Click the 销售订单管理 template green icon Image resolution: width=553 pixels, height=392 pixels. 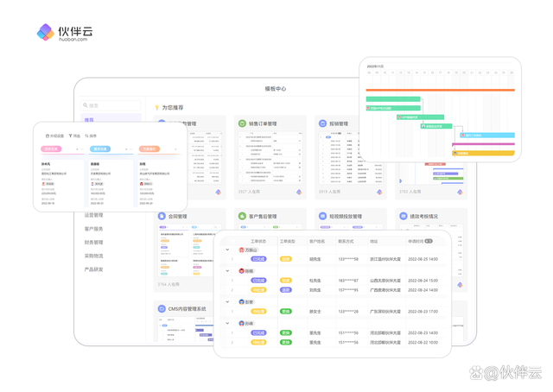click(x=242, y=124)
